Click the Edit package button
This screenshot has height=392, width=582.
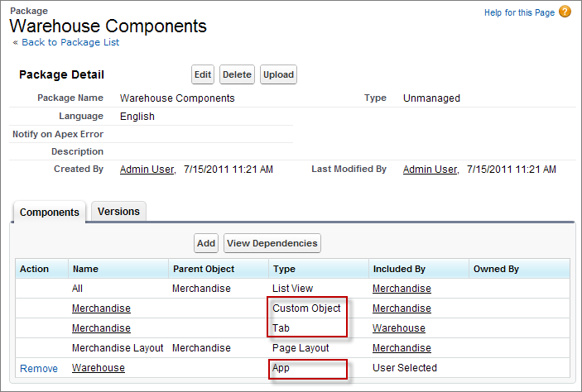pyautogui.click(x=203, y=74)
